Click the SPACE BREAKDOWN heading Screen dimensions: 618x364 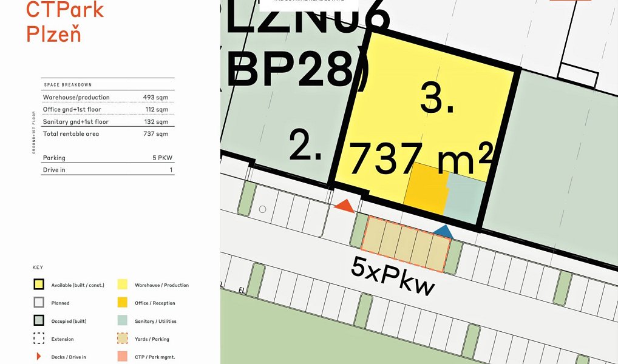coord(68,85)
